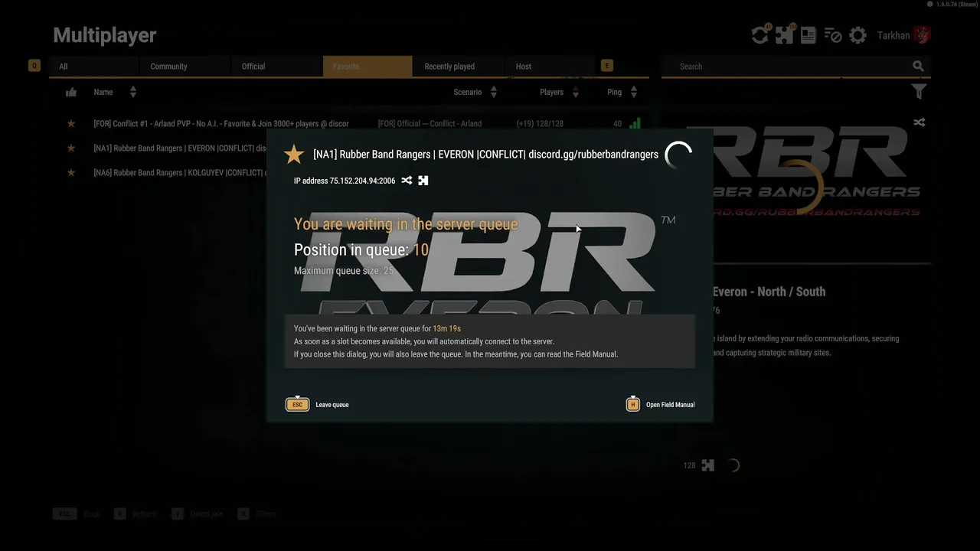
Task: Switch to the All tab
Action: click(93, 67)
